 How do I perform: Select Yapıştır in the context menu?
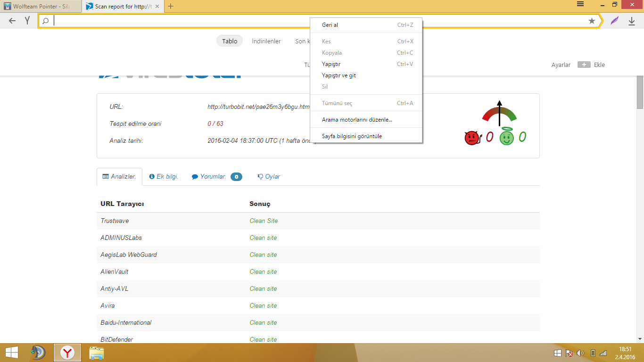point(366,64)
